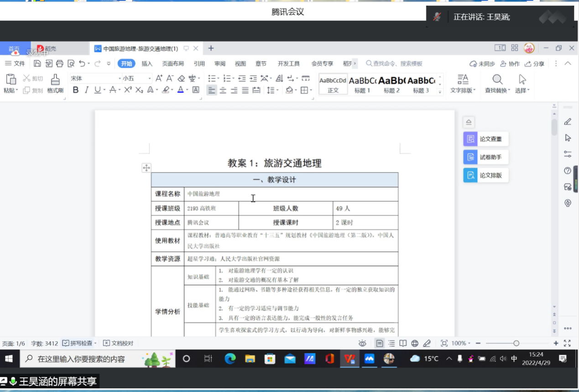The image size is (579, 392).
Task: Switch to the 插入 ribbon tab
Action: coord(147,64)
